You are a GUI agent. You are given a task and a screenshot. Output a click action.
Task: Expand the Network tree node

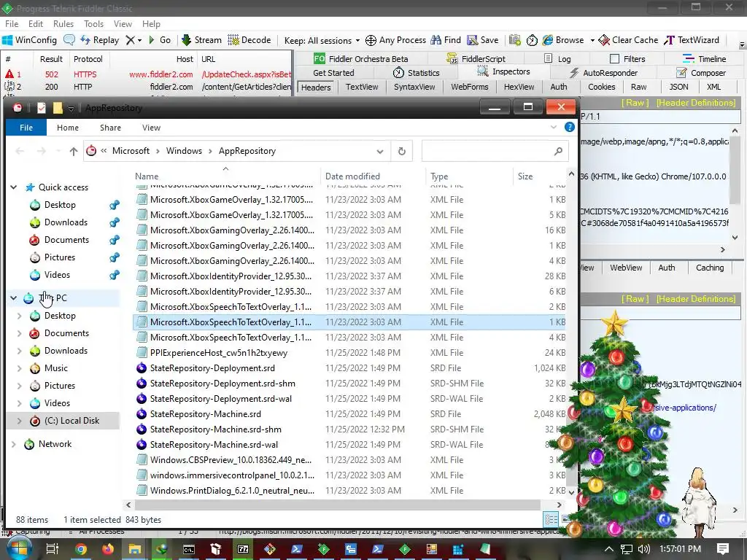point(14,444)
